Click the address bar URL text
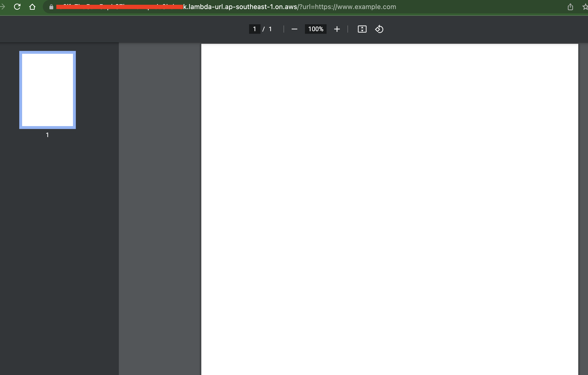The height and width of the screenshot is (375, 588). 226,7
